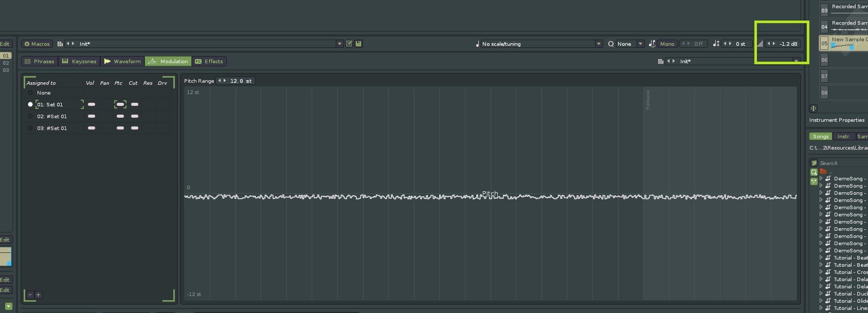Select the None assignment radio button
The image size is (868, 313).
click(30, 93)
